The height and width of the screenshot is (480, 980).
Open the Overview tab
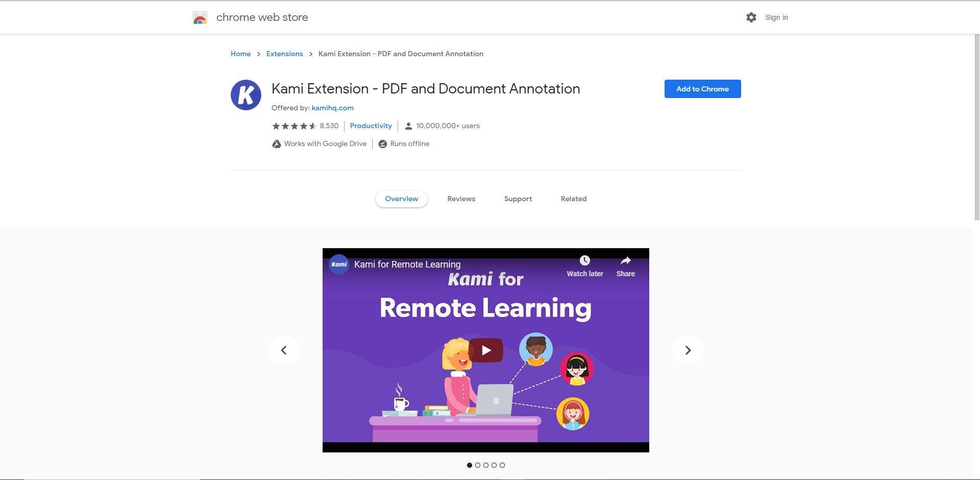402,199
